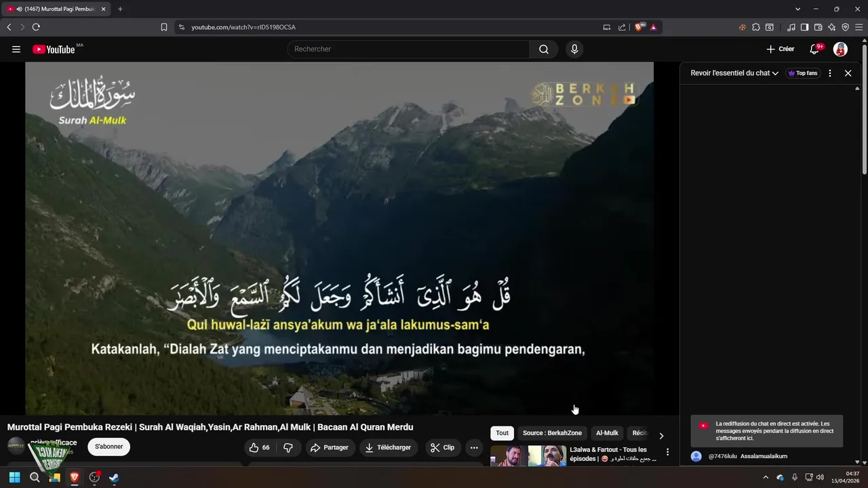Screen dimensions: 868x488
Task: Toggle the browser sidebar panel
Action: coord(805,27)
